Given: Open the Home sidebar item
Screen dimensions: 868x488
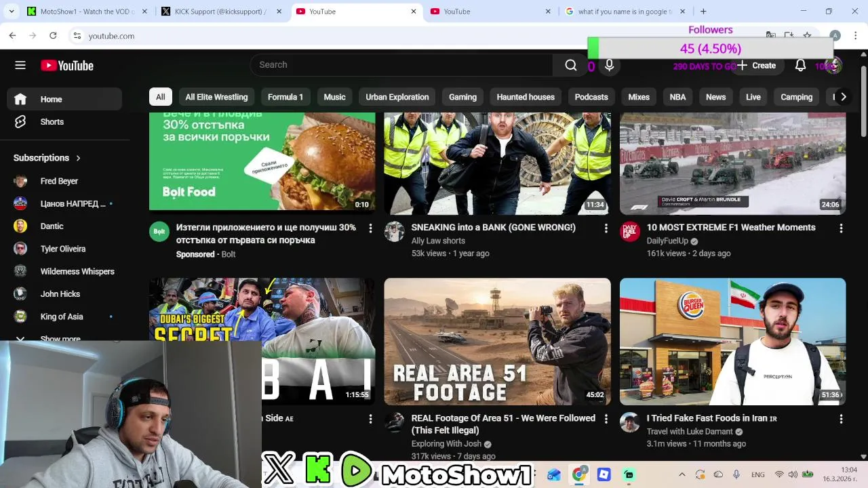Looking at the screenshot, I should pos(65,99).
